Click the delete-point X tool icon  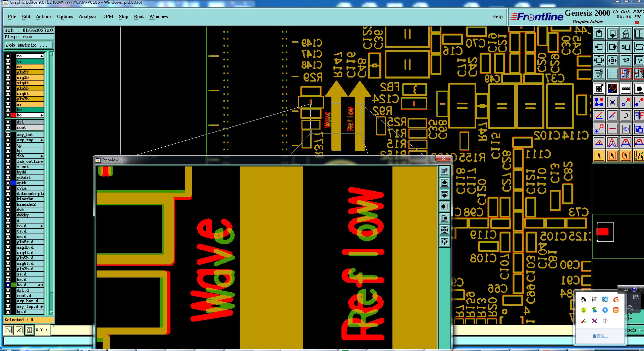click(612, 102)
